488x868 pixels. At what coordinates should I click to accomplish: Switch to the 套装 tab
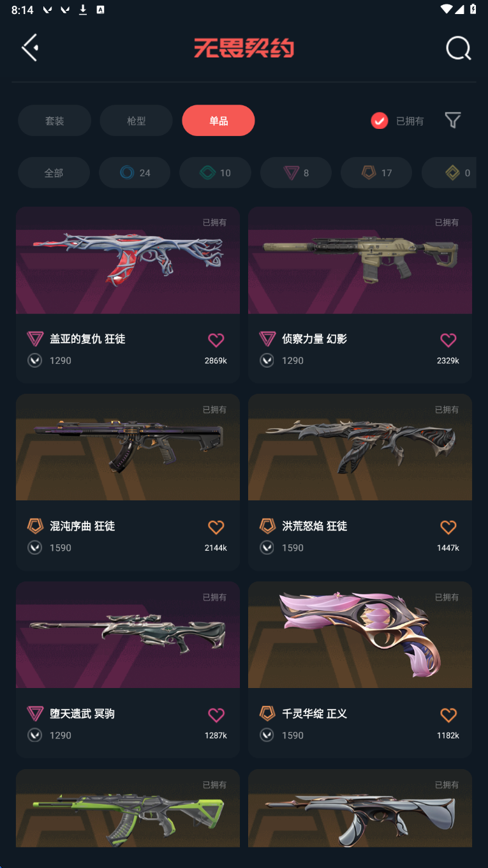54,121
